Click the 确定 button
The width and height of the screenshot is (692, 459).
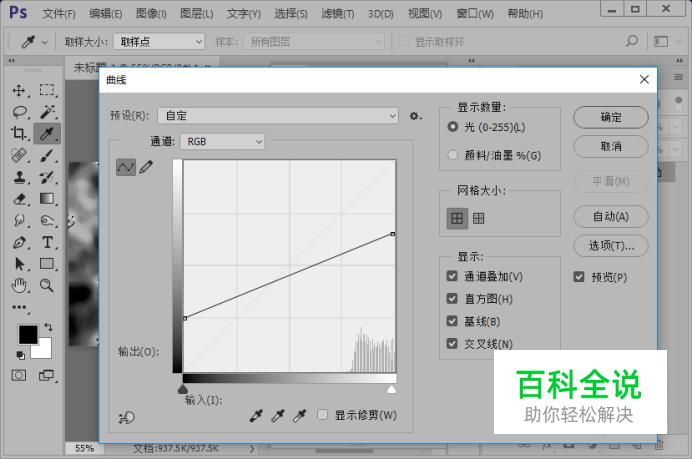point(611,117)
